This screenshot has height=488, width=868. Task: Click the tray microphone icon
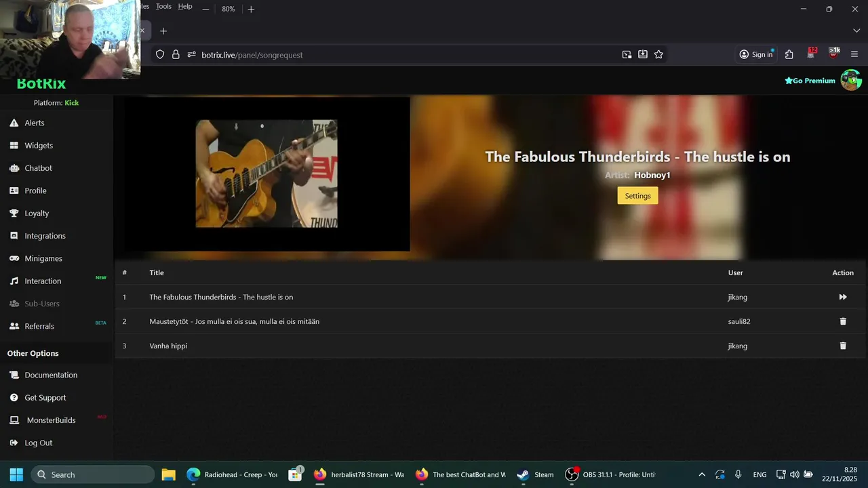click(738, 474)
